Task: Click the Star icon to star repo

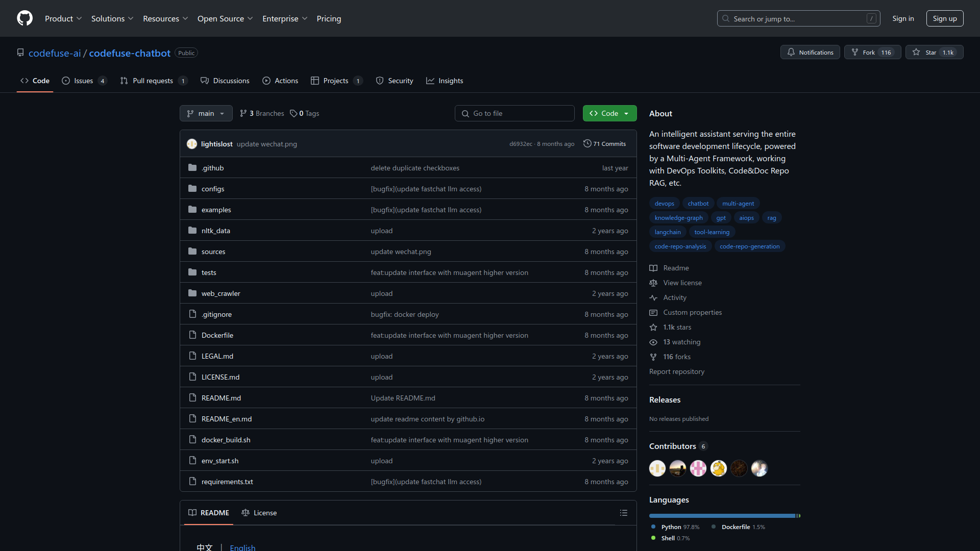Action: coord(917,52)
